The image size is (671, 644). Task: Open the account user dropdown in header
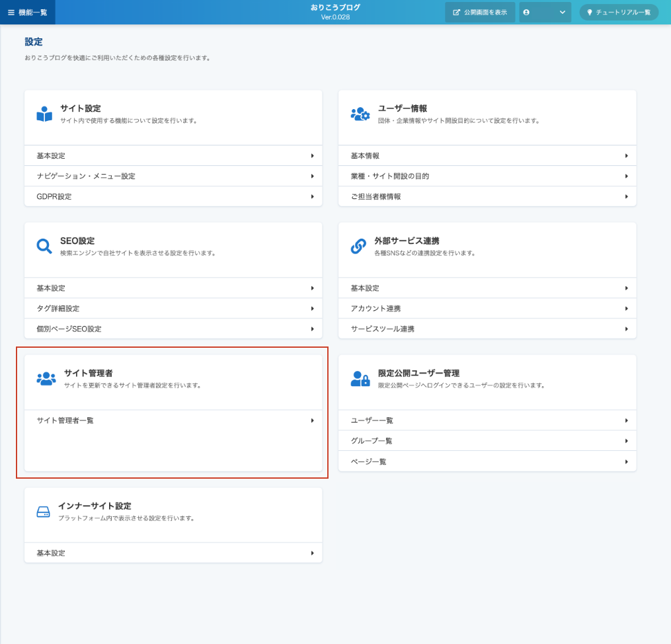[545, 13]
